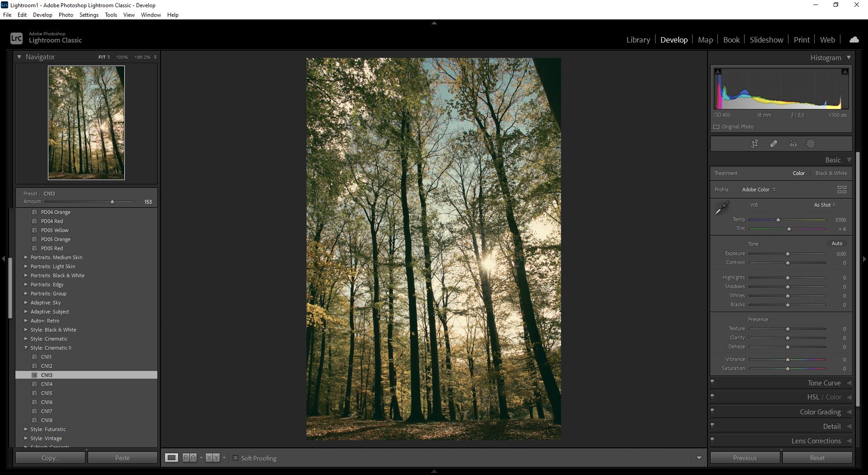This screenshot has height=475, width=868.
Task: Select the CN15 preset
Action: [x=46, y=393]
